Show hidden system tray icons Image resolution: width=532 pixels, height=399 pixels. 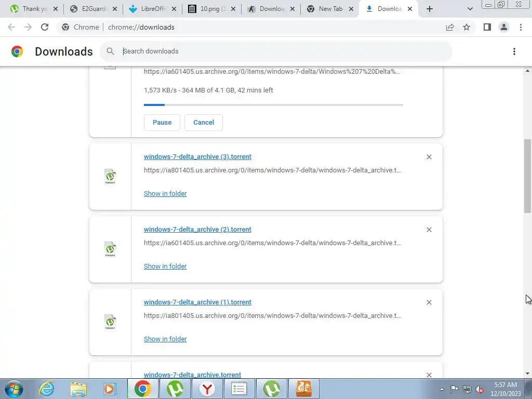click(442, 389)
